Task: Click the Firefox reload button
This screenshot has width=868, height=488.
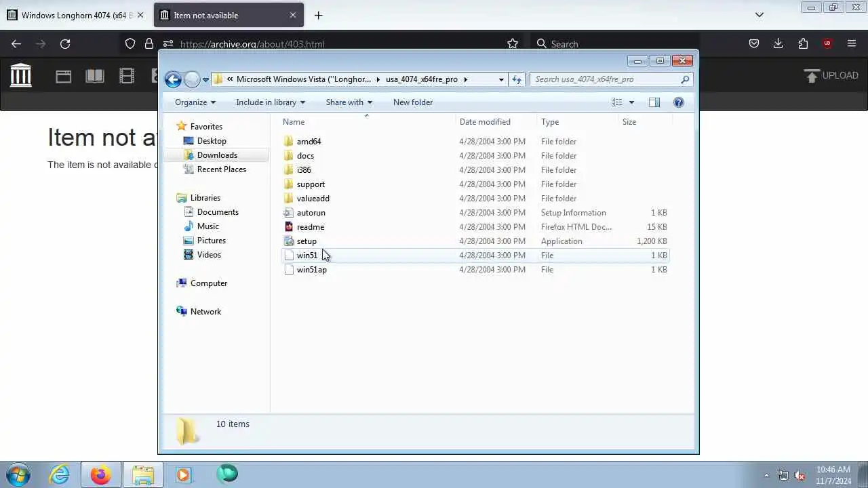Action: coord(65,44)
